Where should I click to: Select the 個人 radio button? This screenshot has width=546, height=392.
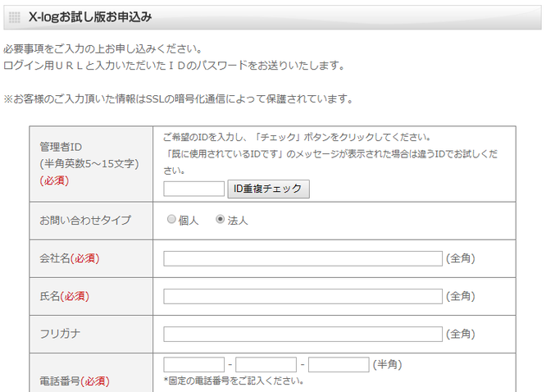point(171,219)
